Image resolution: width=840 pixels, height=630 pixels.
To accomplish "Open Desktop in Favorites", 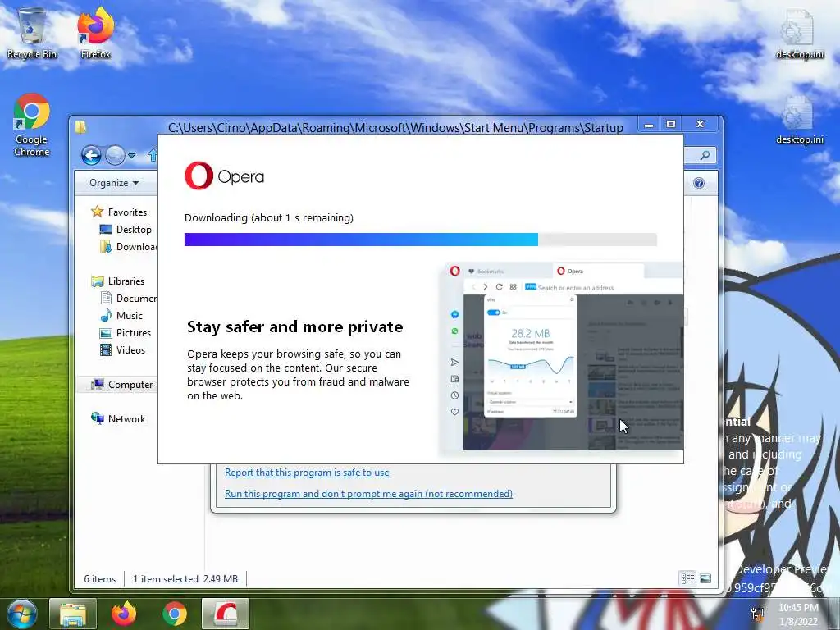I will point(126,230).
